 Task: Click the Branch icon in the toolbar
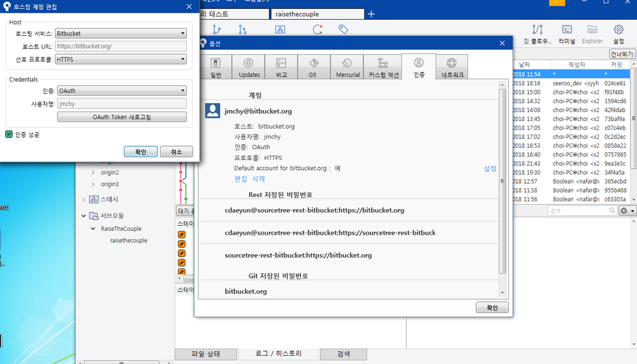pyautogui.click(x=217, y=29)
